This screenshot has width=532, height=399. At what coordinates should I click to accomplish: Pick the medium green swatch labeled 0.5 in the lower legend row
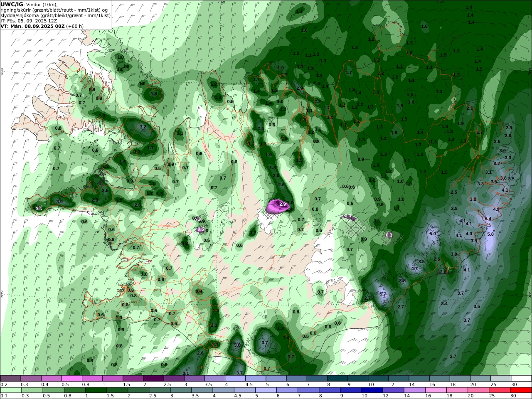click(x=53, y=390)
